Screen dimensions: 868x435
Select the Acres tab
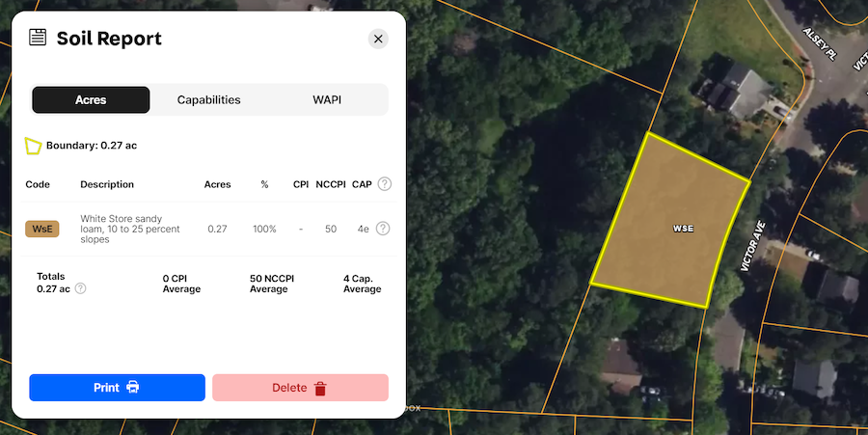pos(91,100)
